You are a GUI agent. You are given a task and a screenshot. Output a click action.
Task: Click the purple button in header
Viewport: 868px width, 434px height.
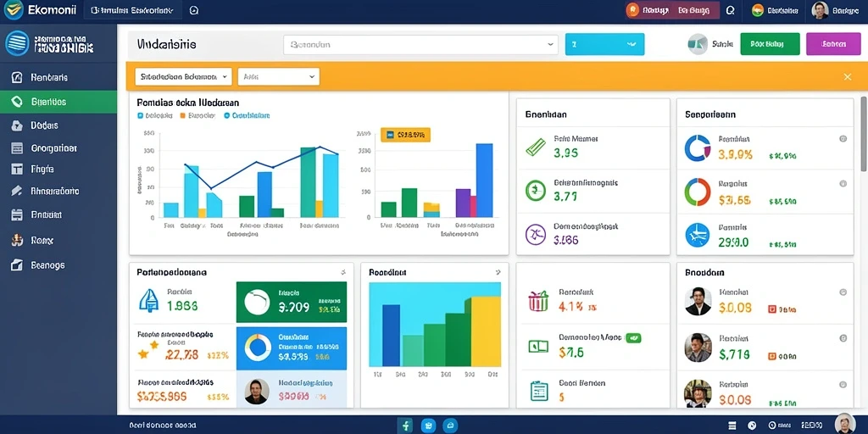pos(834,44)
